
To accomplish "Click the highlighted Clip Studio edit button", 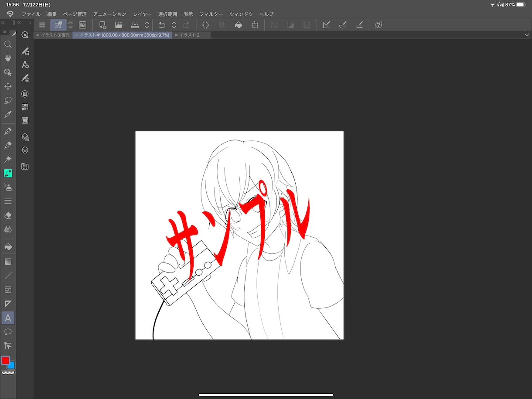I will coord(58,25).
